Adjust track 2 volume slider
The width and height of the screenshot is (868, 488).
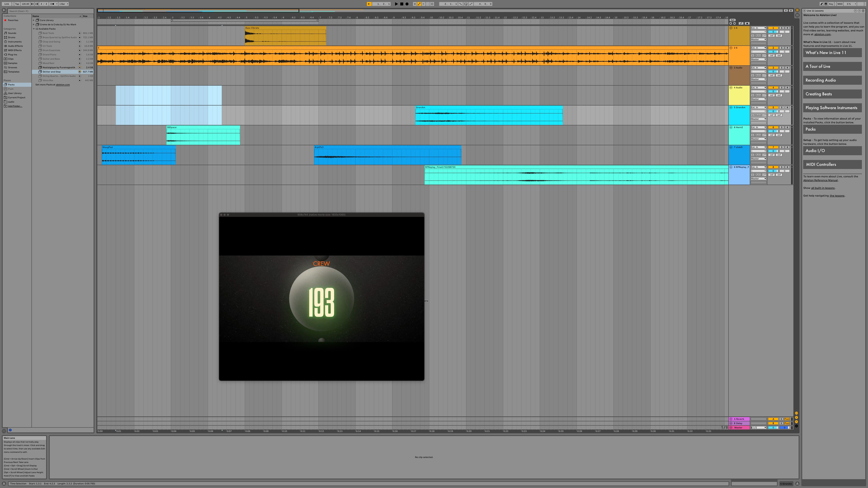(x=773, y=52)
